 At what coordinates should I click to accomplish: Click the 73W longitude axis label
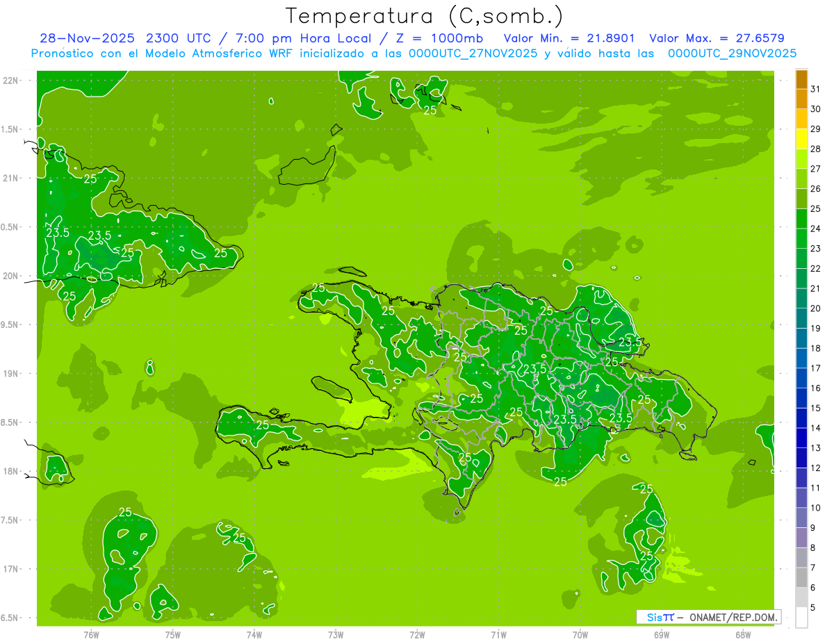335,634
